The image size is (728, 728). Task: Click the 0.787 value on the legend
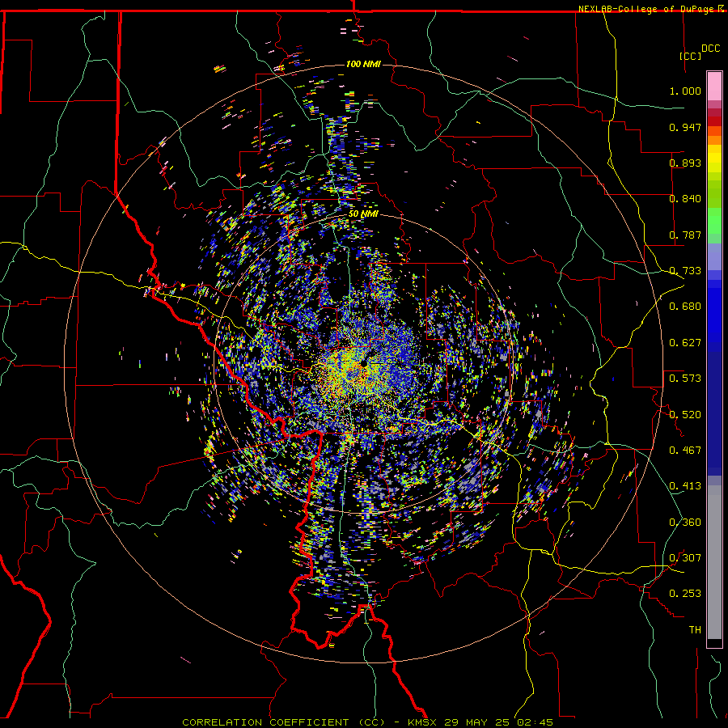pyautogui.click(x=685, y=235)
